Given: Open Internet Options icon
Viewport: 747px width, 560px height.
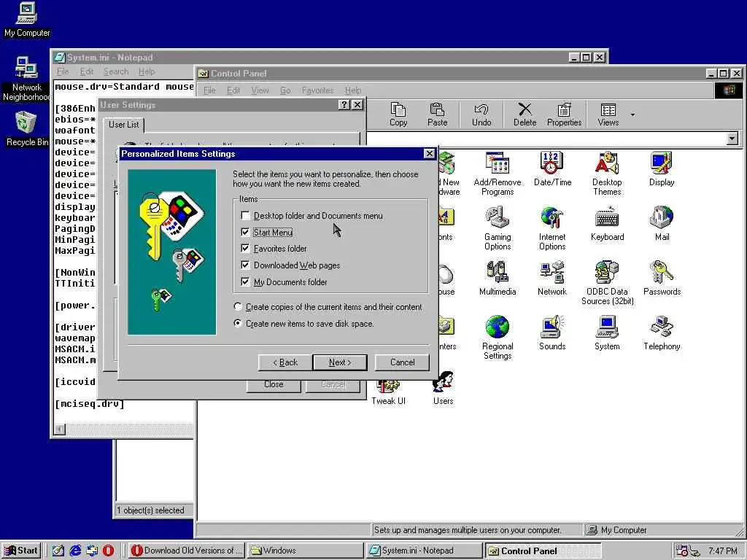Looking at the screenshot, I should click(552, 228).
